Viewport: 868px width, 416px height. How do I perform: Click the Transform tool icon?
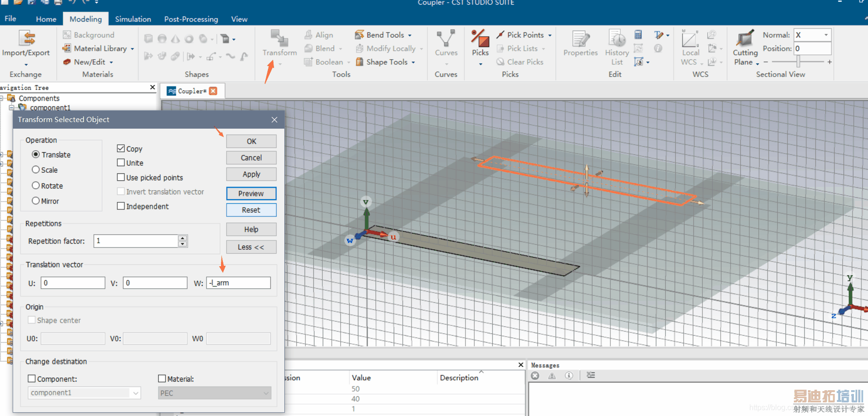pyautogui.click(x=279, y=39)
